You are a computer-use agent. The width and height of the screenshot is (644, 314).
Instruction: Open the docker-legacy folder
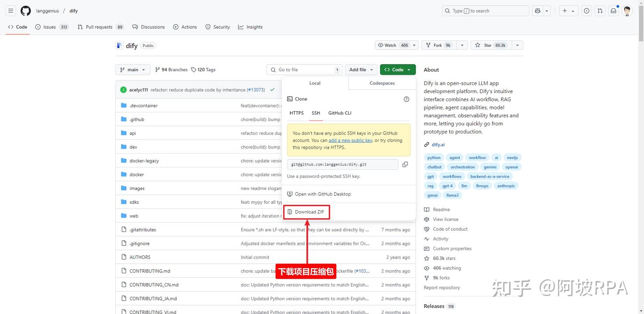coord(144,161)
